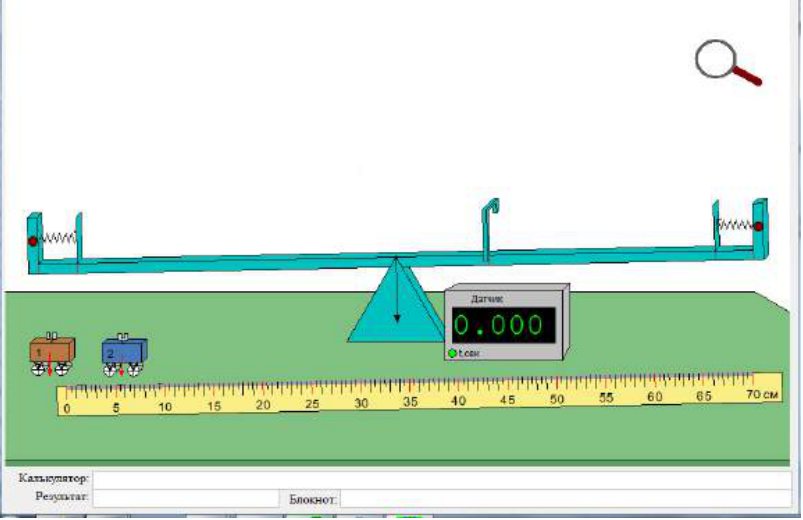Click the hook-shaped gate on the track
Screen dimensions: 803x520
tap(490, 229)
